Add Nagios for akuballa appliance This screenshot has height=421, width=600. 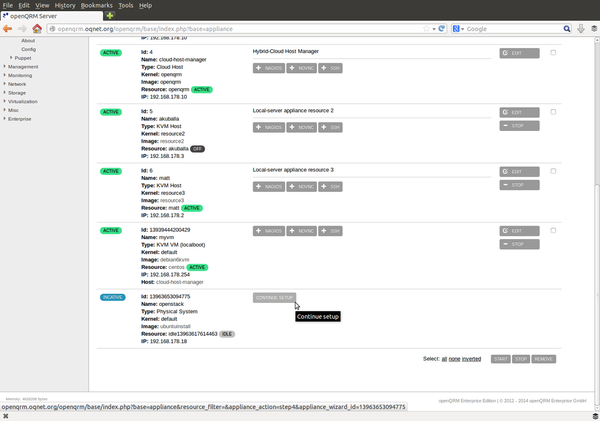[269, 127]
